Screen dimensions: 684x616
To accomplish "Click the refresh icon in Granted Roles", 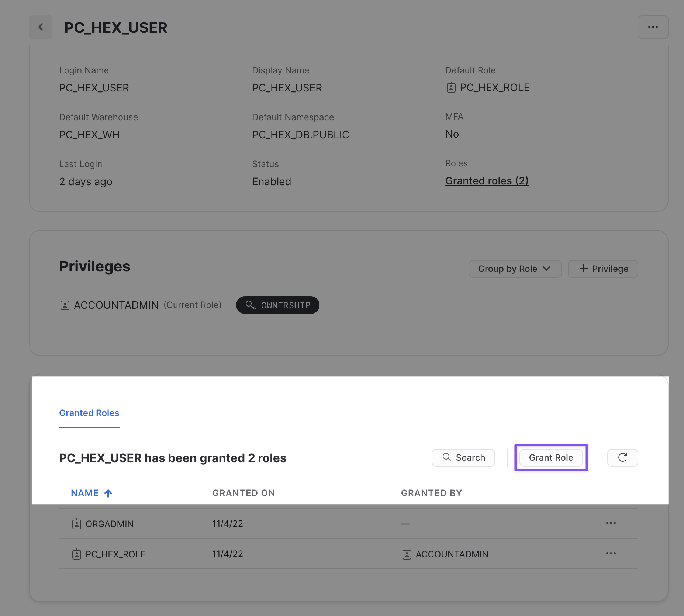I will click(x=622, y=458).
